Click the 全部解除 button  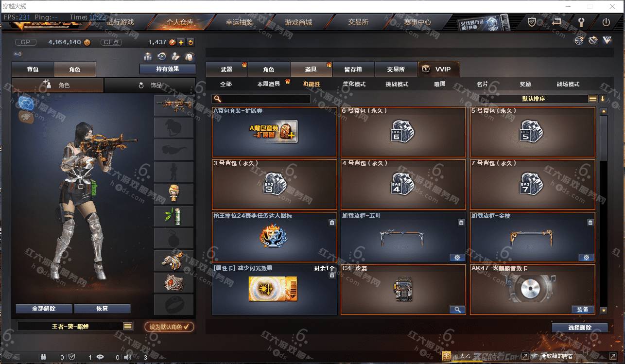point(44,309)
